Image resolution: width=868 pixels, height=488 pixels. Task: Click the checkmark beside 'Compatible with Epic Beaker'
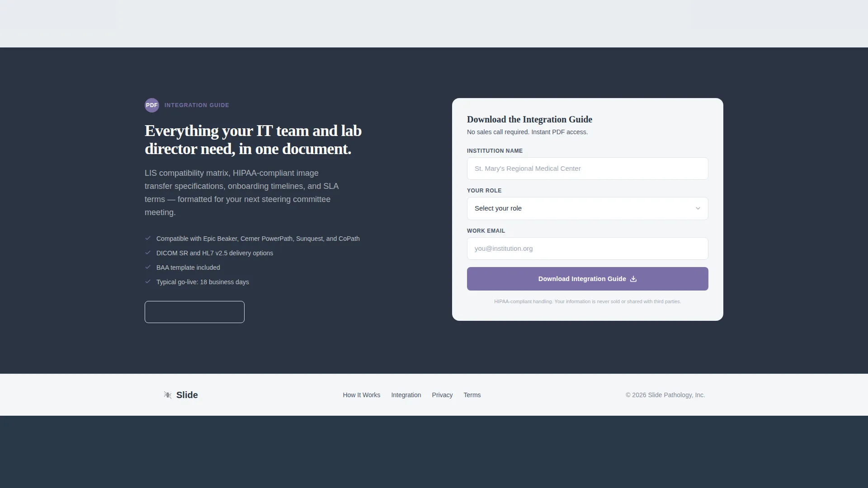pos(148,238)
